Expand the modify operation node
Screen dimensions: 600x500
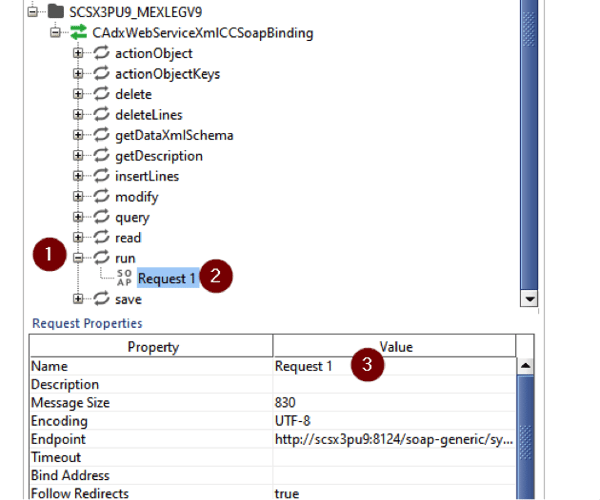coord(78,197)
